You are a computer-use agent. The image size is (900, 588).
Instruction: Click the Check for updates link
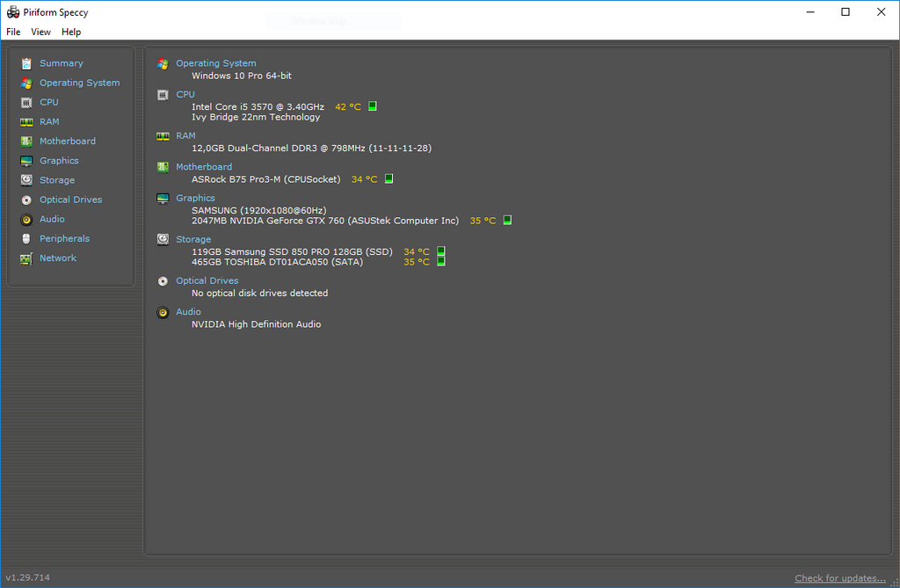(x=839, y=578)
